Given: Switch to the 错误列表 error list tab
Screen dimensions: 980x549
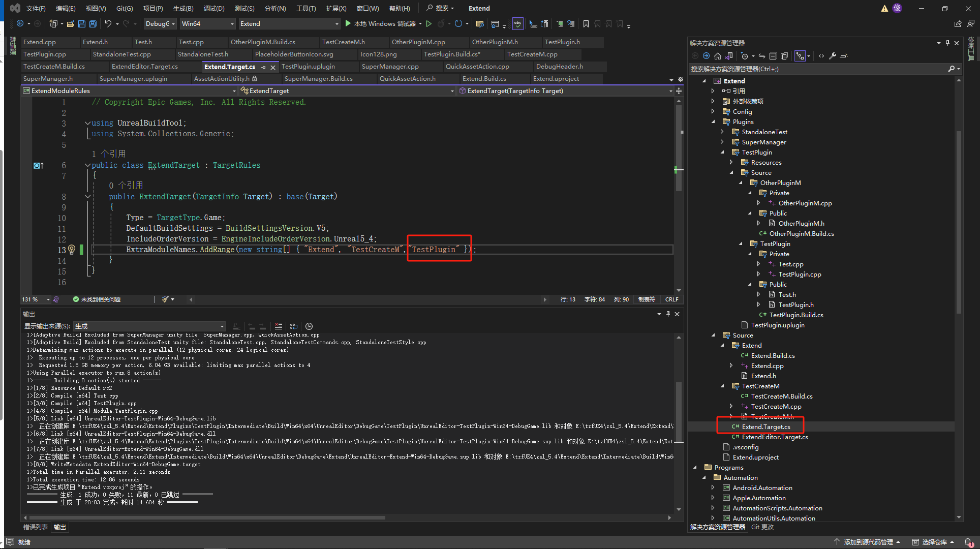Looking at the screenshot, I should (x=36, y=527).
